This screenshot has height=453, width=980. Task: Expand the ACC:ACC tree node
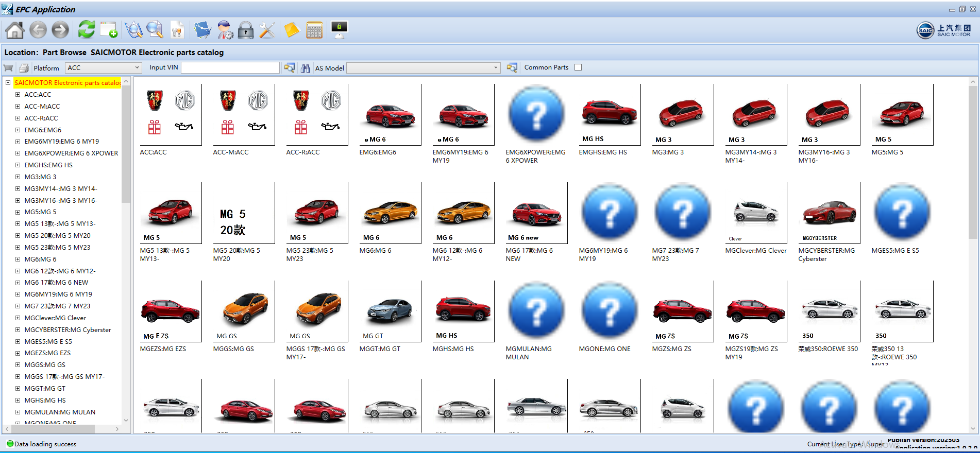tap(18, 95)
